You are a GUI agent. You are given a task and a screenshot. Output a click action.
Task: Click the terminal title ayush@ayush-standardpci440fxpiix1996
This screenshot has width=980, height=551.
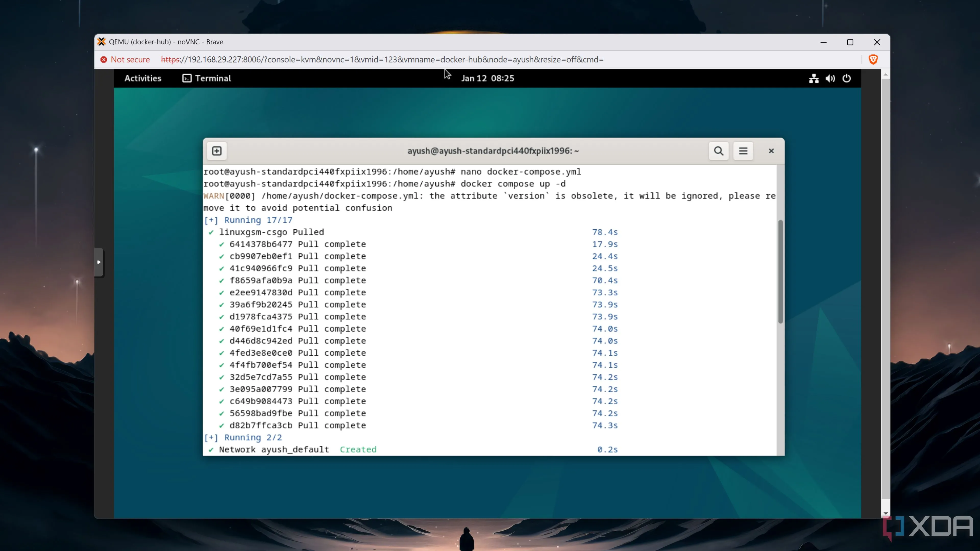[493, 151]
